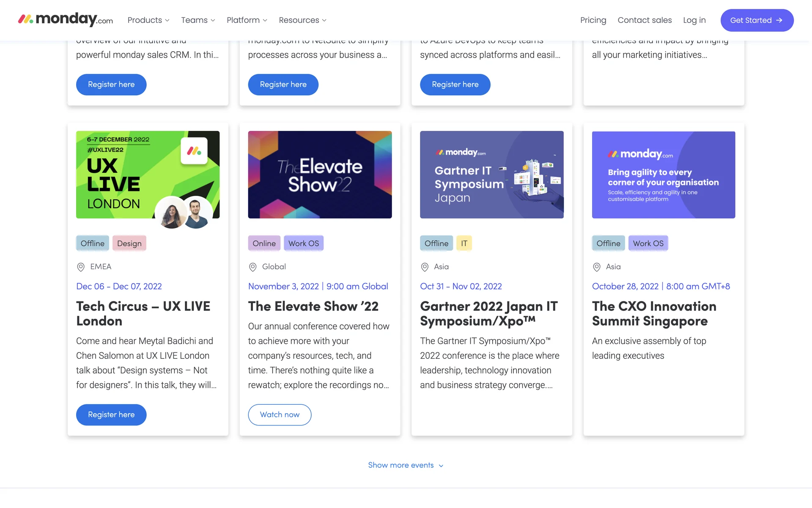
Task: Click the speakers' avatar photo on UX Live card
Action: click(x=184, y=213)
